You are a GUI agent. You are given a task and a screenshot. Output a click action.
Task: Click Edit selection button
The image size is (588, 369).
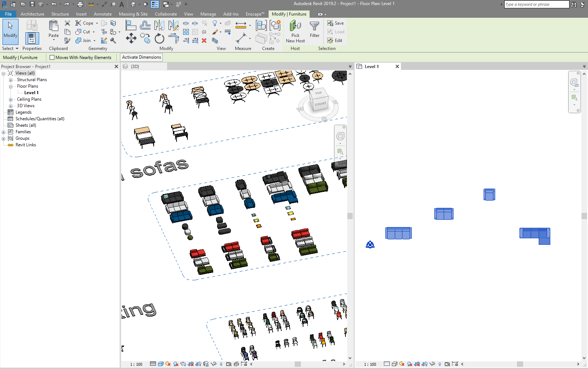point(335,41)
